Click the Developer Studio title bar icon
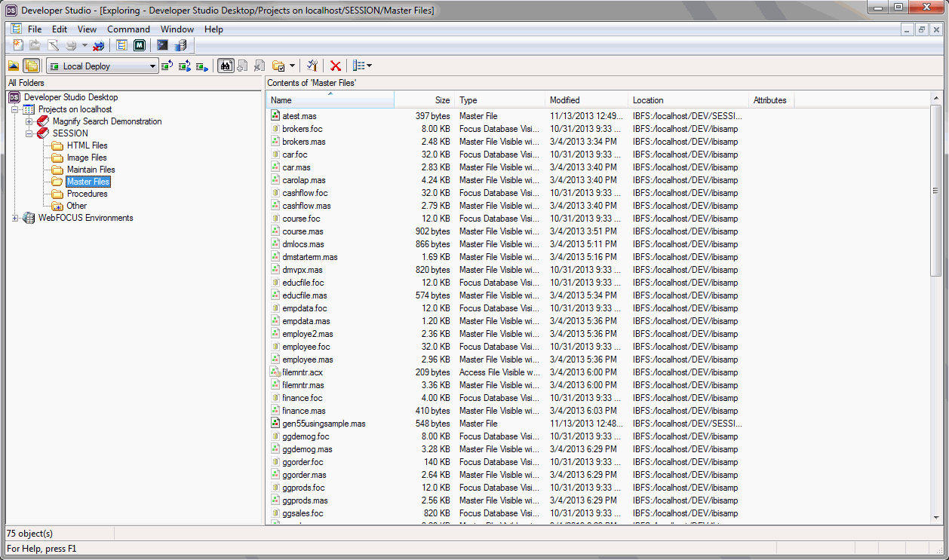The image size is (949, 560). 11,10
